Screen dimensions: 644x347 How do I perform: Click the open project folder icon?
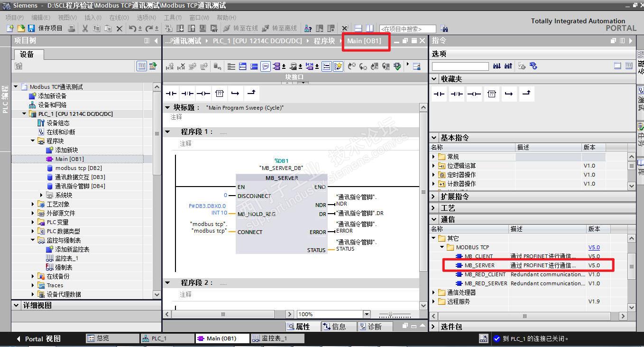pyautogui.click(x=21, y=28)
